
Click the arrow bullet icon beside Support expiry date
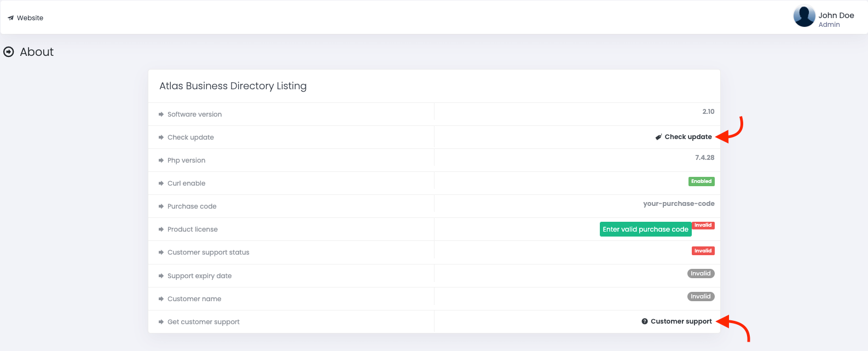coord(161,276)
